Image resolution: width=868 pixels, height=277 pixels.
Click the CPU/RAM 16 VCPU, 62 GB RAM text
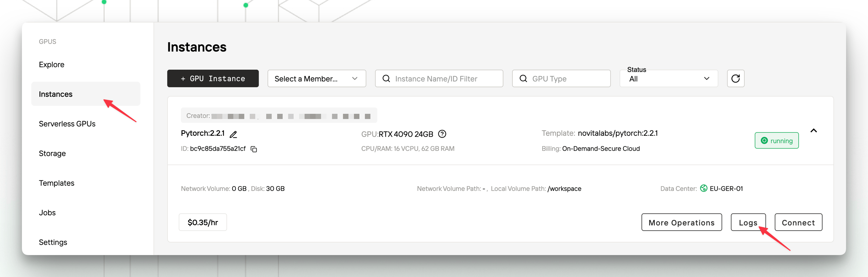(408, 149)
